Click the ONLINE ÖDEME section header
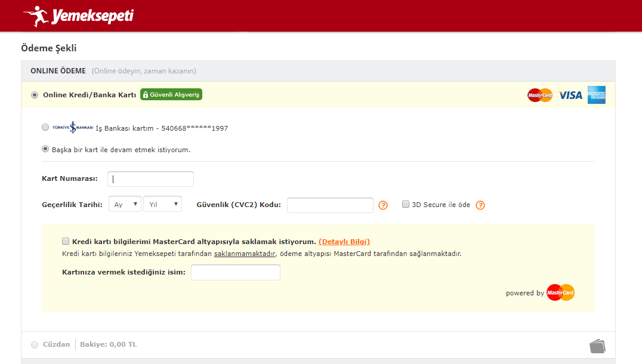The width and height of the screenshot is (642, 364). pos(318,71)
